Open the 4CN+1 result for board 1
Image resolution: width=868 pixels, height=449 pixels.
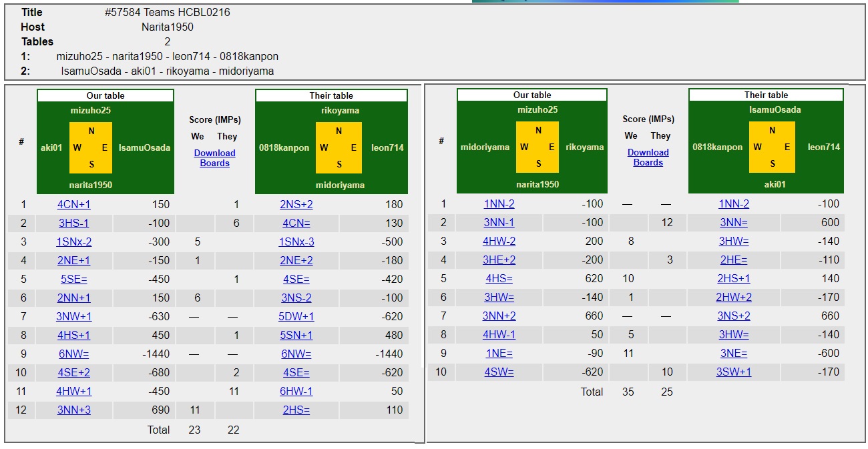[73, 204]
